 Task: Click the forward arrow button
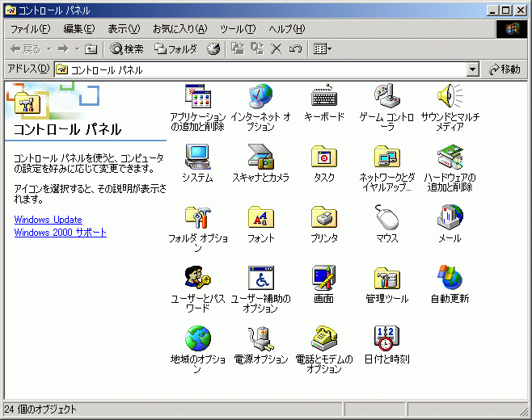click(63, 49)
